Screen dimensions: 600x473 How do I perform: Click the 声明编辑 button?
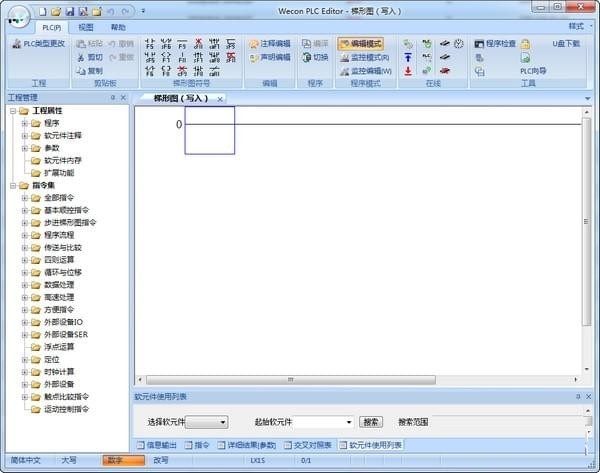coord(270,57)
